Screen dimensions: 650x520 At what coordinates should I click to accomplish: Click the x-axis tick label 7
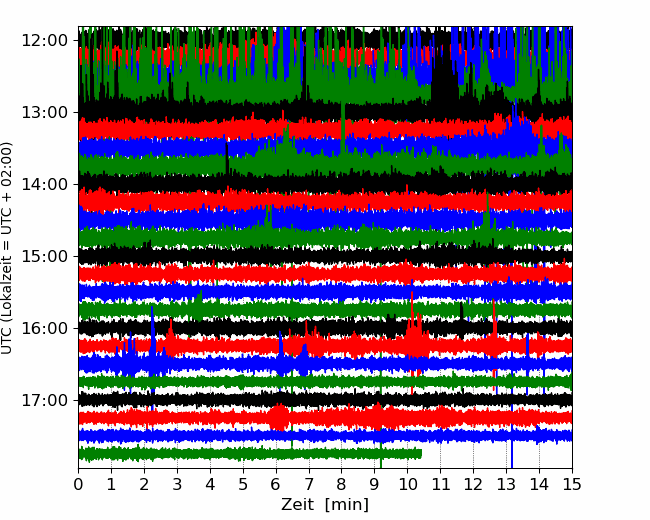tap(309, 484)
